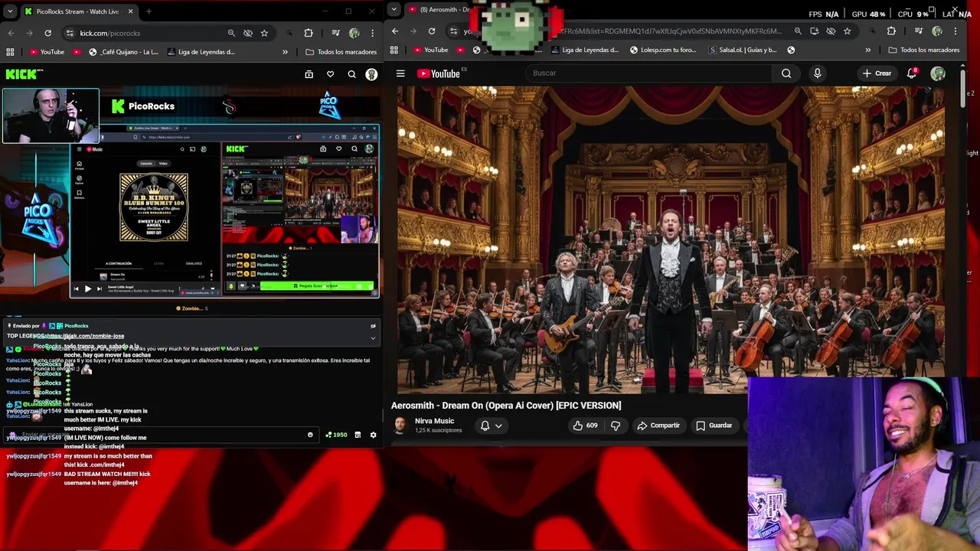Image resolution: width=980 pixels, height=551 pixels.
Task: Hide the pinned message in Kick chat
Action: click(373, 326)
